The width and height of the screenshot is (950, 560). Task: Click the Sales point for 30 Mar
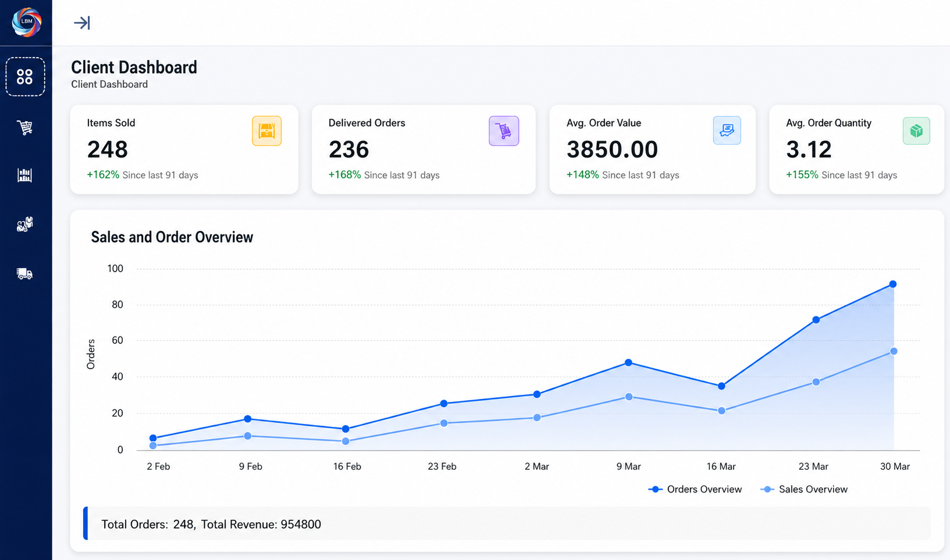[x=894, y=351]
